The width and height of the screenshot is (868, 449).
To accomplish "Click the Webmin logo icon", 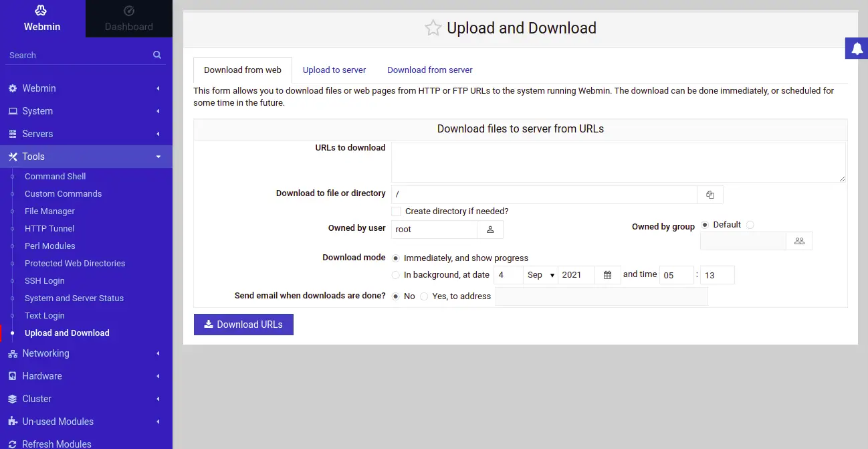I will [x=41, y=11].
